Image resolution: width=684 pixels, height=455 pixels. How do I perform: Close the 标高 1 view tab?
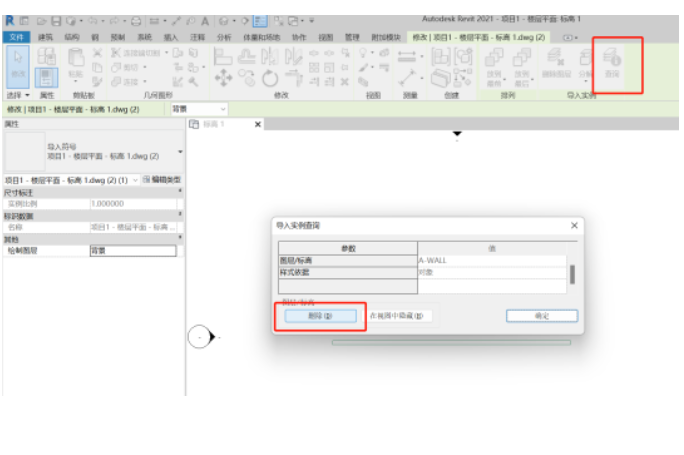click(258, 124)
